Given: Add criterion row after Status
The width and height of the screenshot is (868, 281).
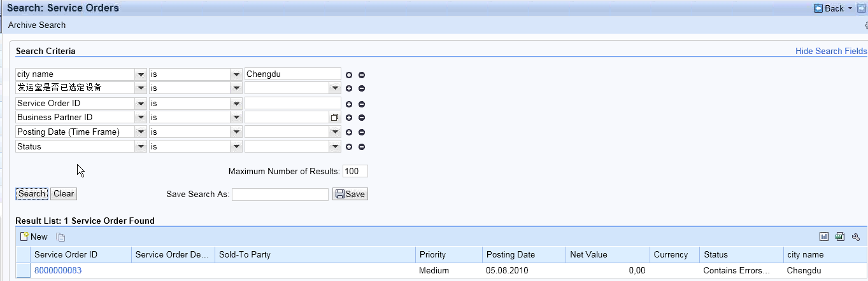Looking at the screenshot, I should click(349, 147).
